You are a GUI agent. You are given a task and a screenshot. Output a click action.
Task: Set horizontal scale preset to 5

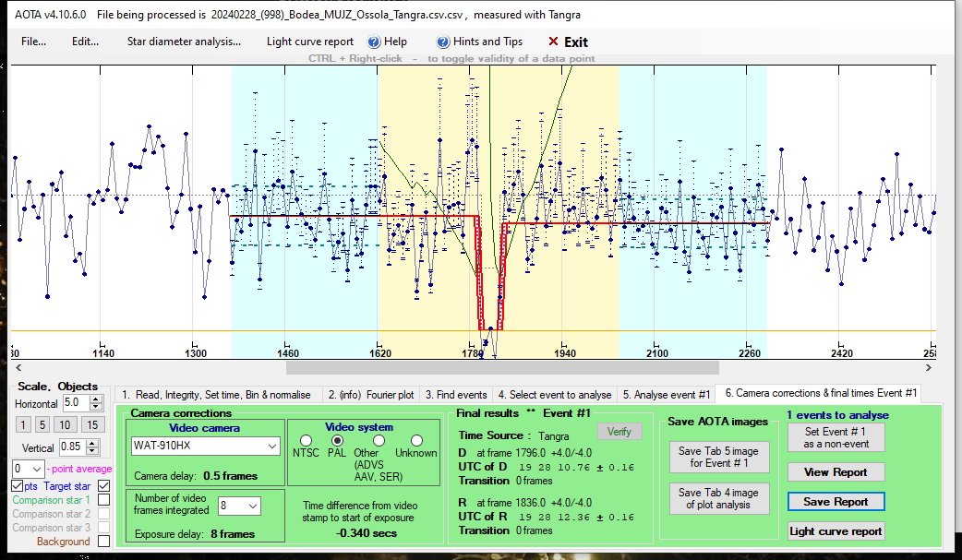pyautogui.click(x=42, y=424)
